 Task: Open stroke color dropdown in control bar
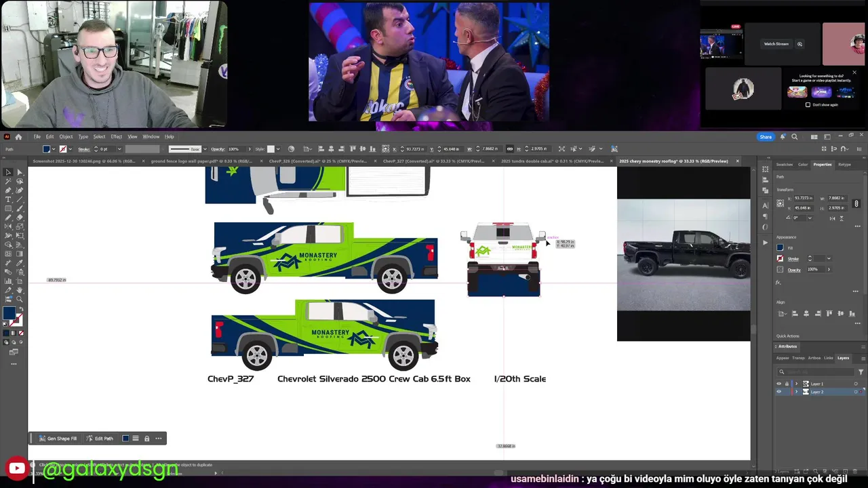(71, 148)
